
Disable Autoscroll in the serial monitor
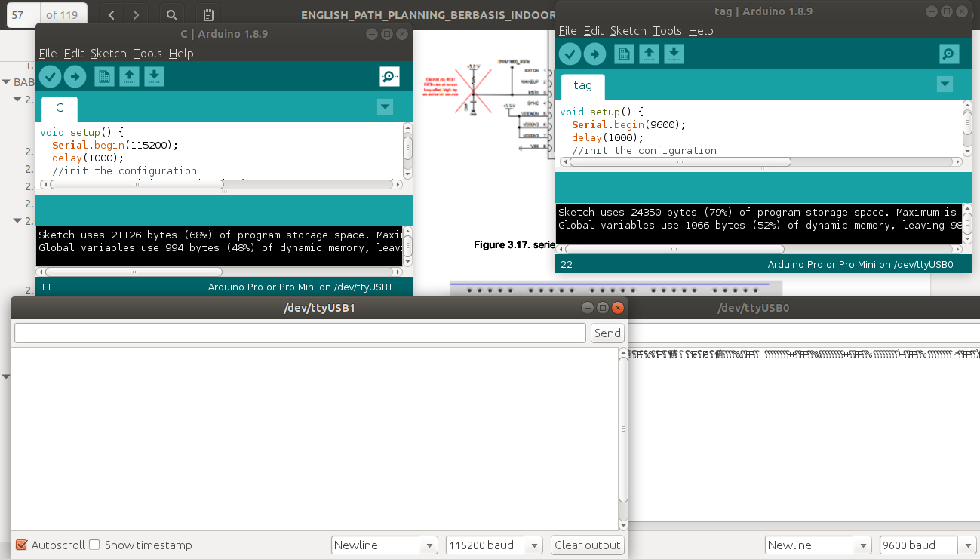pos(21,545)
